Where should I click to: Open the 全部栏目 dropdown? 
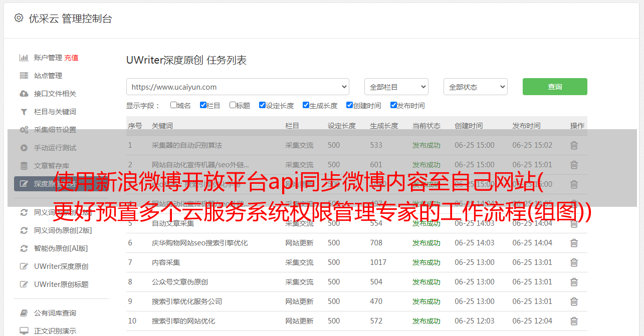[396, 87]
